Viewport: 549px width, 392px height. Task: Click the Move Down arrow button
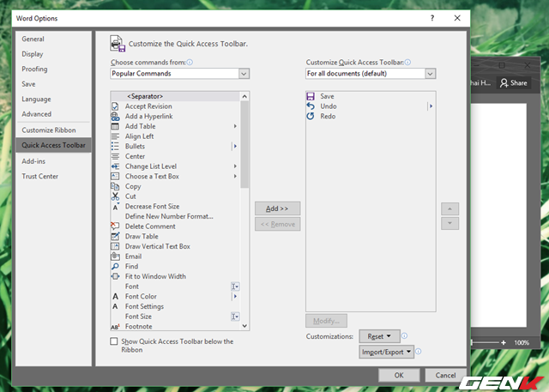[x=449, y=223]
